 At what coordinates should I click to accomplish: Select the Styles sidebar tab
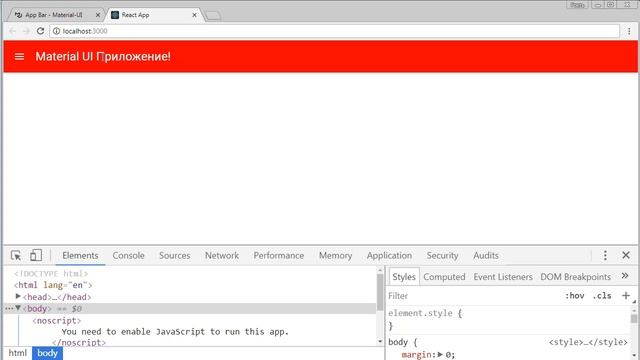tap(404, 277)
